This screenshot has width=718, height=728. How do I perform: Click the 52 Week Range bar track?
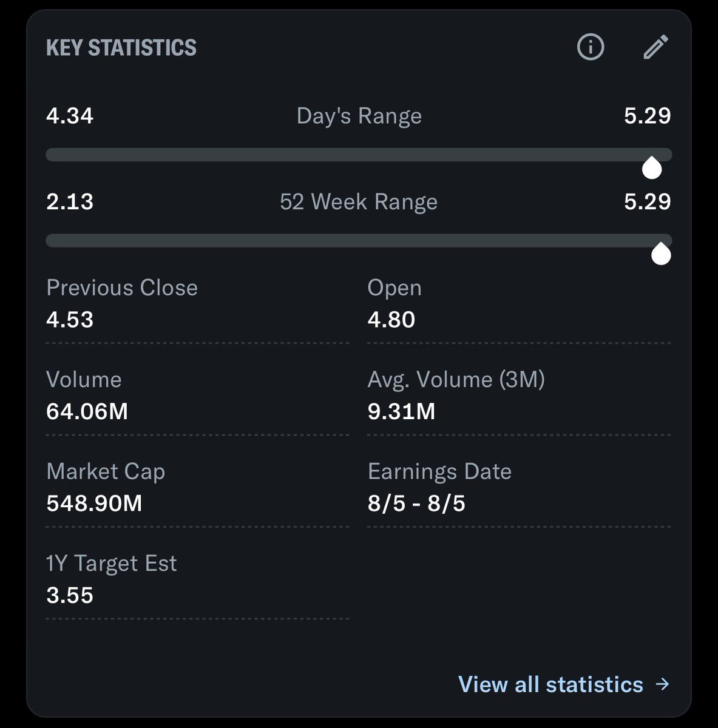coord(359,241)
